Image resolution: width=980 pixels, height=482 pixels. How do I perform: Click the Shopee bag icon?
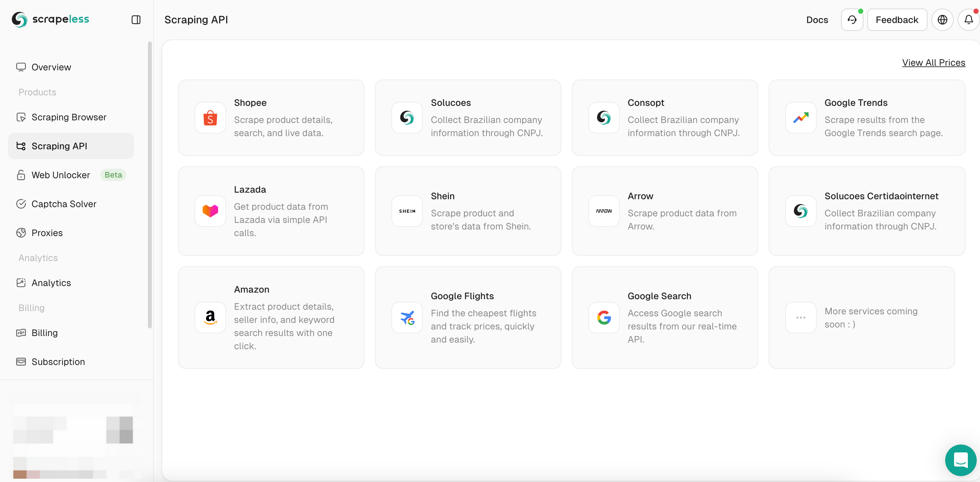point(210,118)
